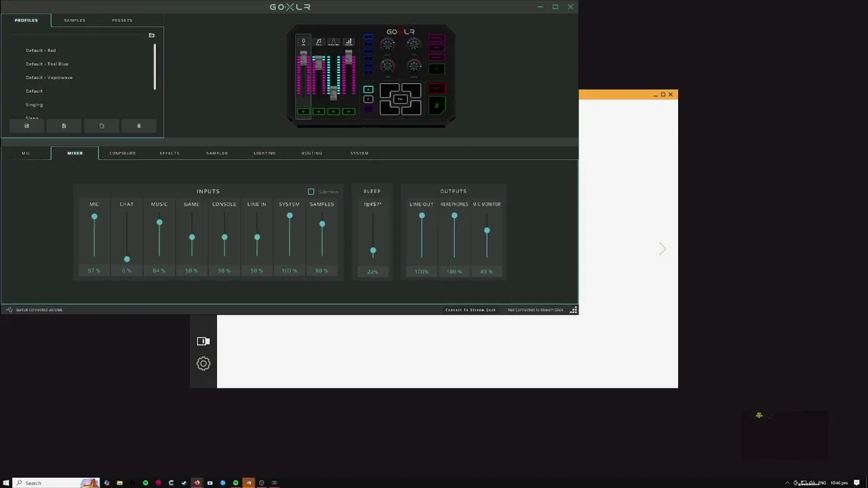Open the Mixer tab
The image size is (868, 488).
coord(75,153)
